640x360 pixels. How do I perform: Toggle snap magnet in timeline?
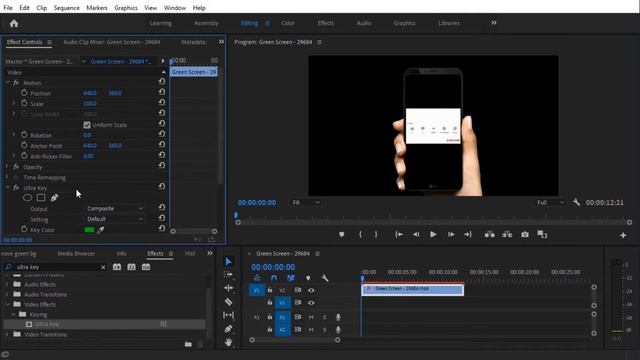[274, 278]
